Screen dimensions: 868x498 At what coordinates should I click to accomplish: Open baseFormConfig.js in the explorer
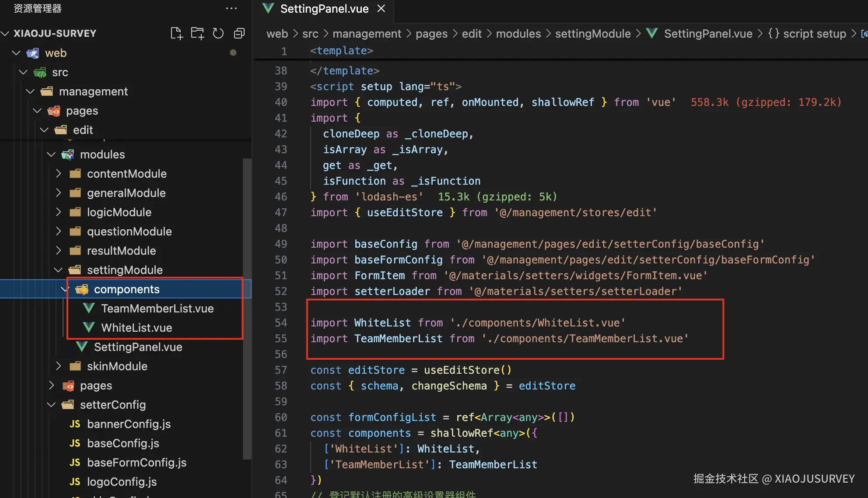pos(136,463)
